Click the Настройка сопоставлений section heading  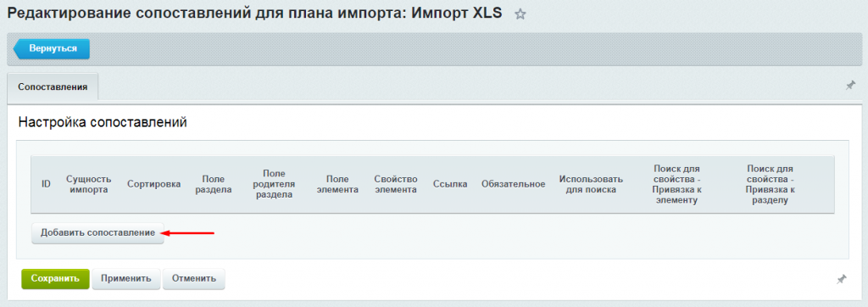pyautogui.click(x=103, y=122)
